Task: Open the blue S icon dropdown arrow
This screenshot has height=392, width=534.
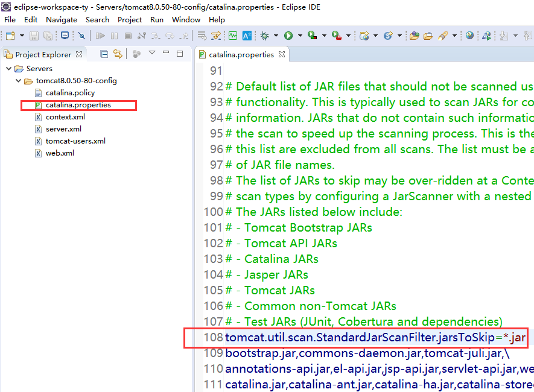Action: [x=400, y=36]
